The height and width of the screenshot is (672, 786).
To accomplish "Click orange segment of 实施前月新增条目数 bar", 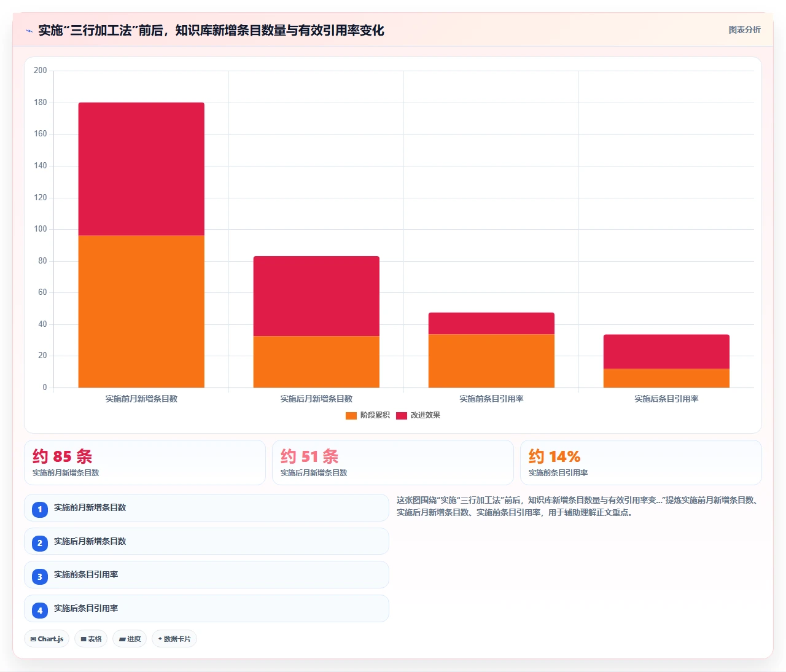I will pos(141,311).
